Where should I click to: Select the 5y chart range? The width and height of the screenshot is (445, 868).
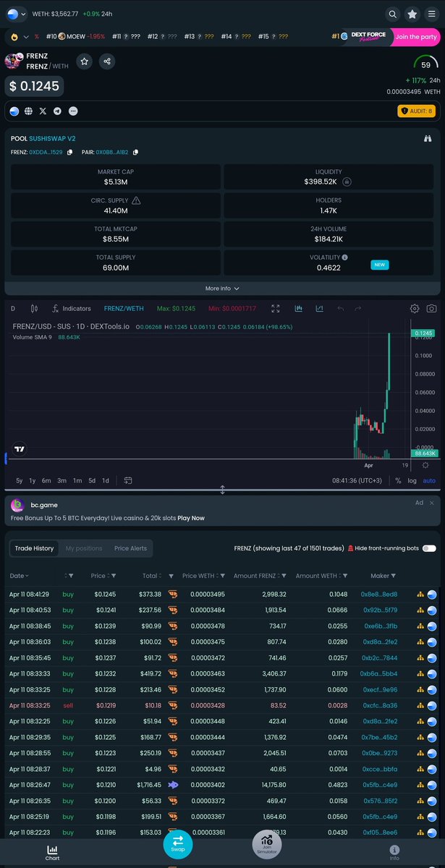click(x=20, y=480)
